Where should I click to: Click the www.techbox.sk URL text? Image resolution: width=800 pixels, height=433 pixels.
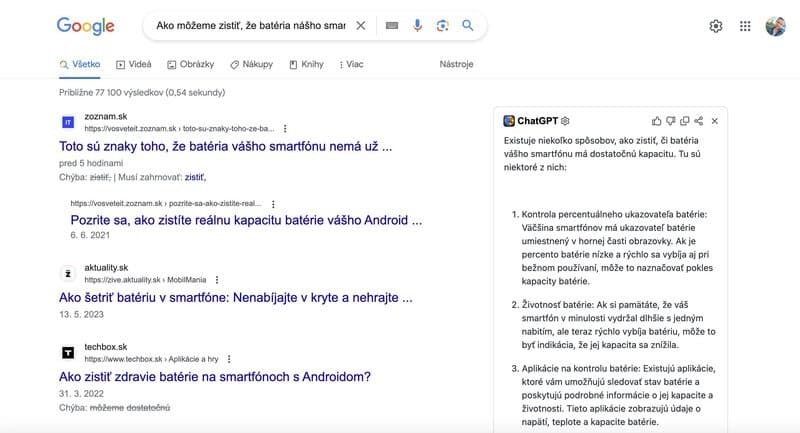pyautogui.click(x=152, y=359)
